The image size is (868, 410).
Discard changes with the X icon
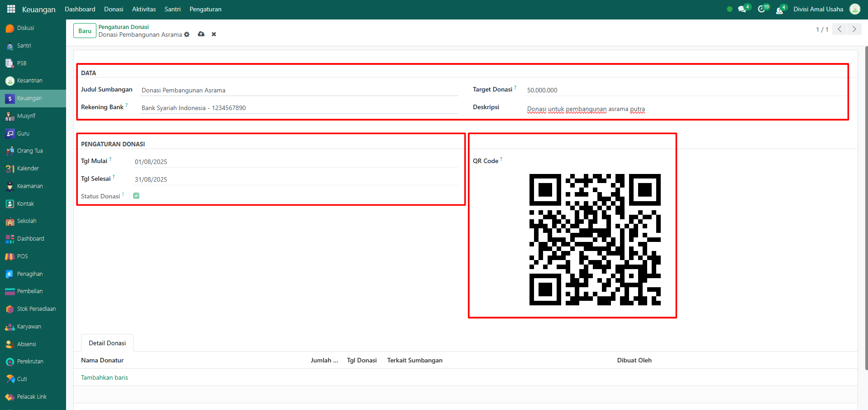214,34
